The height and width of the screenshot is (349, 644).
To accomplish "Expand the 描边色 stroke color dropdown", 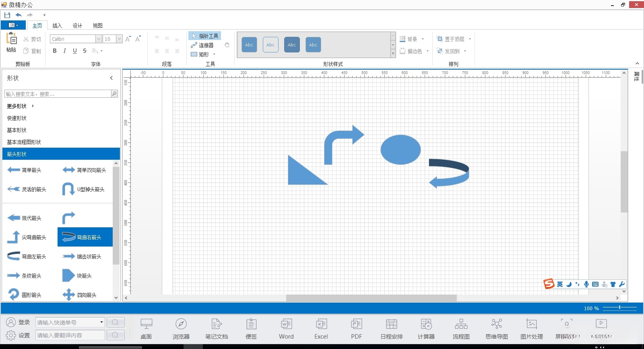I will click(427, 51).
